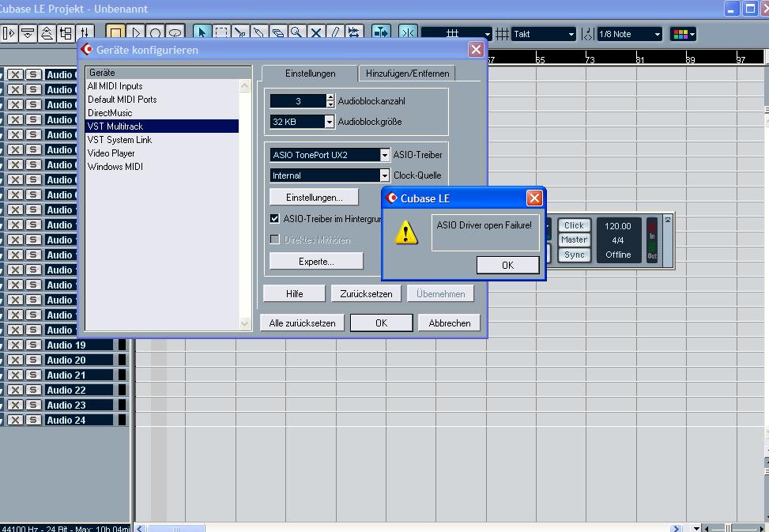This screenshot has width=769, height=532.
Task: Click the grid icon beside Takt
Action: click(x=502, y=34)
